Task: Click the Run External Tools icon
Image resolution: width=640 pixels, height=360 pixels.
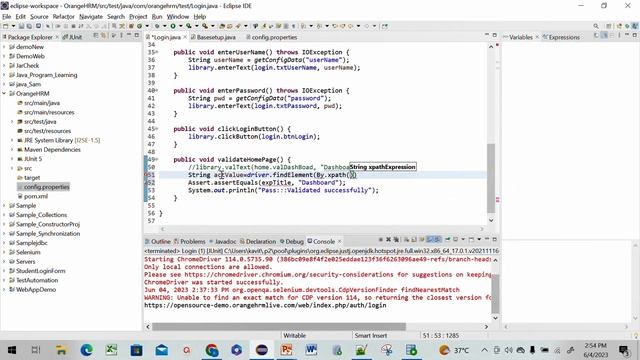Action: point(205,26)
